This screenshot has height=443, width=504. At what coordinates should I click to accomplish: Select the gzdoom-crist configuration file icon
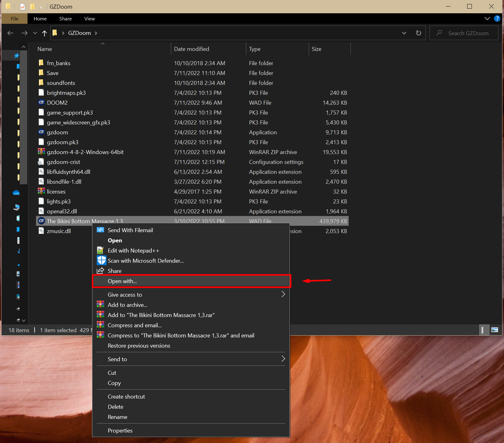[x=41, y=162]
